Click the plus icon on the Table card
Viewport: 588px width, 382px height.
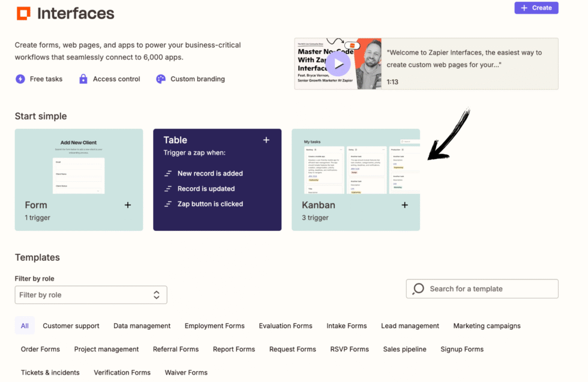[x=266, y=140]
